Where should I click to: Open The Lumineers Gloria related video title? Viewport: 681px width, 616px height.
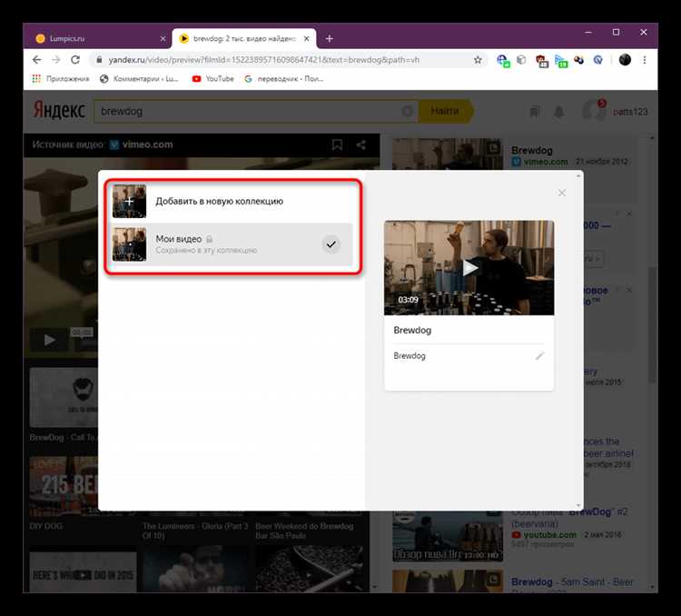tap(195, 531)
